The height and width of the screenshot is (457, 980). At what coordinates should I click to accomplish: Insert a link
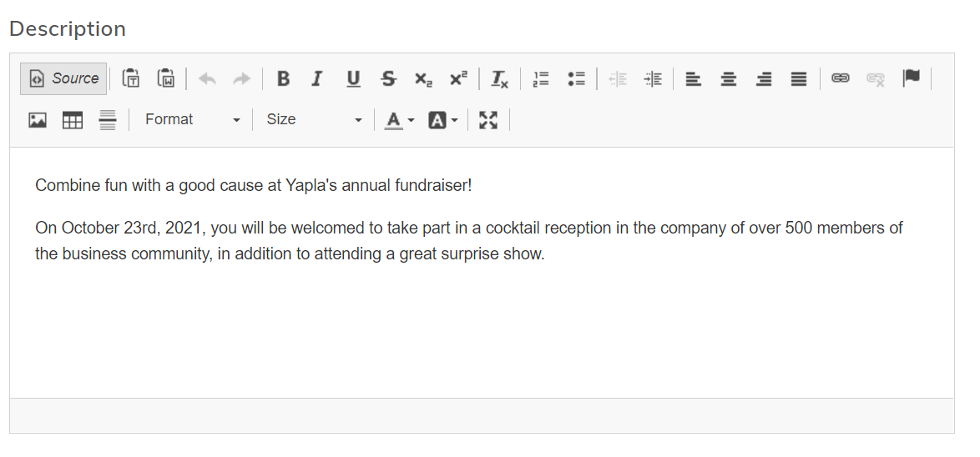(840, 78)
